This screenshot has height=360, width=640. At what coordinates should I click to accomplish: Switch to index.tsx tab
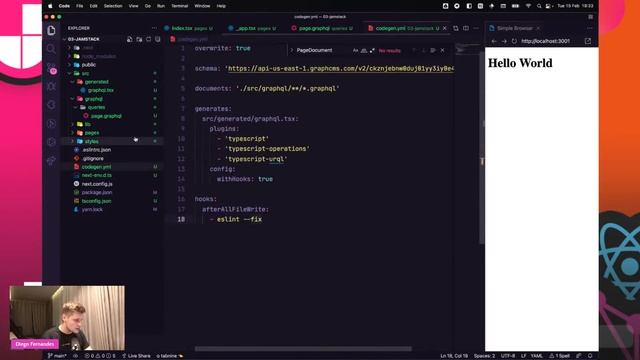[x=189, y=28]
